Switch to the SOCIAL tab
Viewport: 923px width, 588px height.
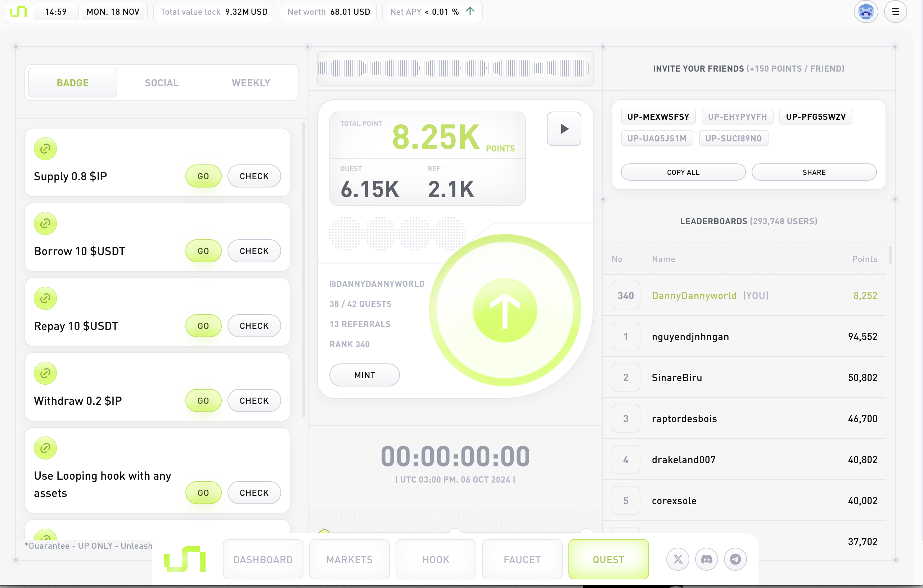(162, 83)
